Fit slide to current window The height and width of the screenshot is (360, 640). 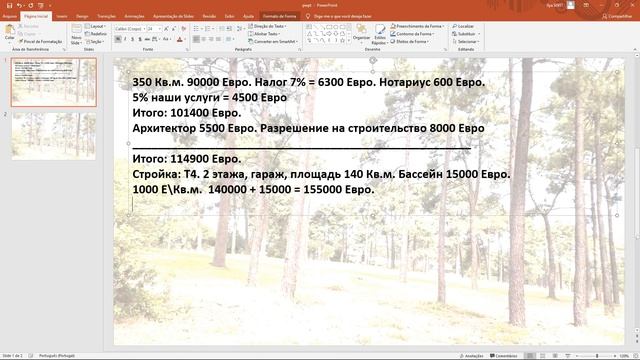(x=635, y=356)
